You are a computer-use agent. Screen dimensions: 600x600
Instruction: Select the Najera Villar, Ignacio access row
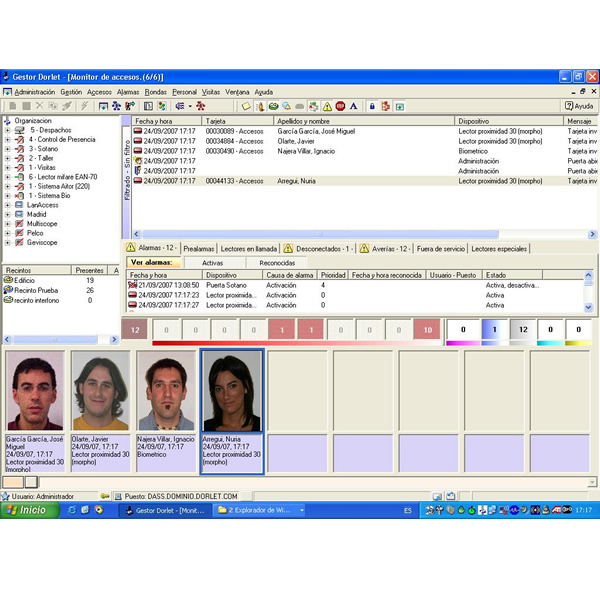[364, 151]
